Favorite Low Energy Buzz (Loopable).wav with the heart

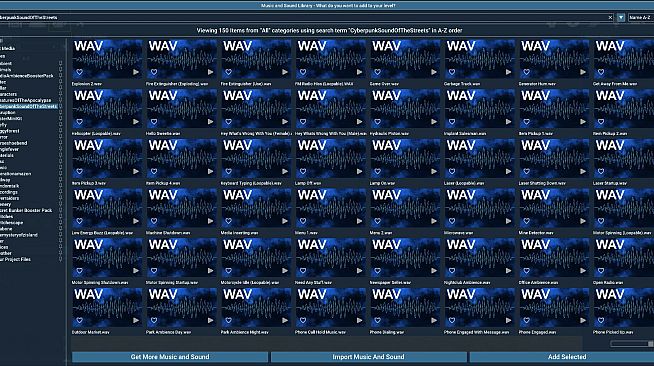tap(79, 221)
